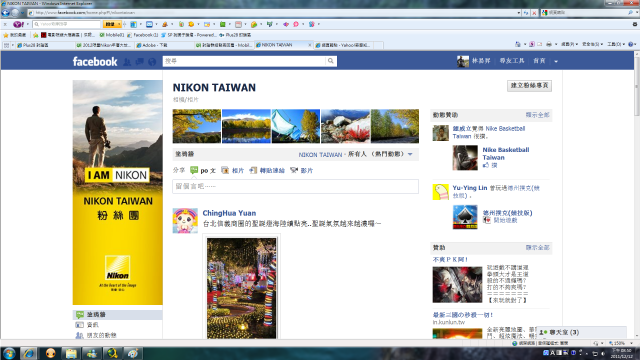
Task: Open the wall filter dropdown arrow
Action: pos(410,154)
